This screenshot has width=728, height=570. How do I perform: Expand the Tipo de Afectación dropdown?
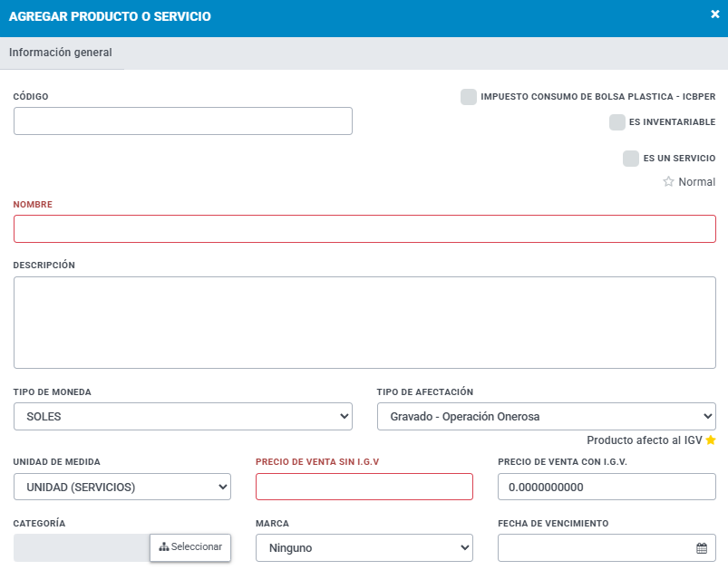click(x=547, y=416)
